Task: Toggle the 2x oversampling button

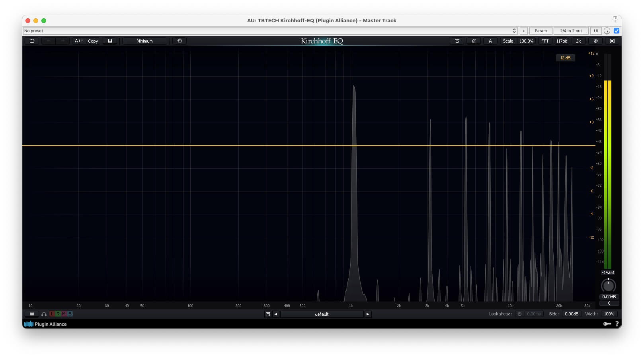Action: pyautogui.click(x=578, y=41)
